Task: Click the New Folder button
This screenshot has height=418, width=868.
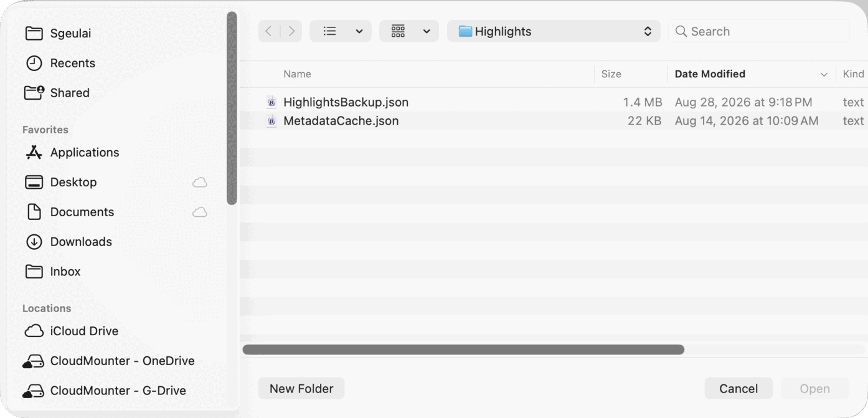Action: [301, 389]
